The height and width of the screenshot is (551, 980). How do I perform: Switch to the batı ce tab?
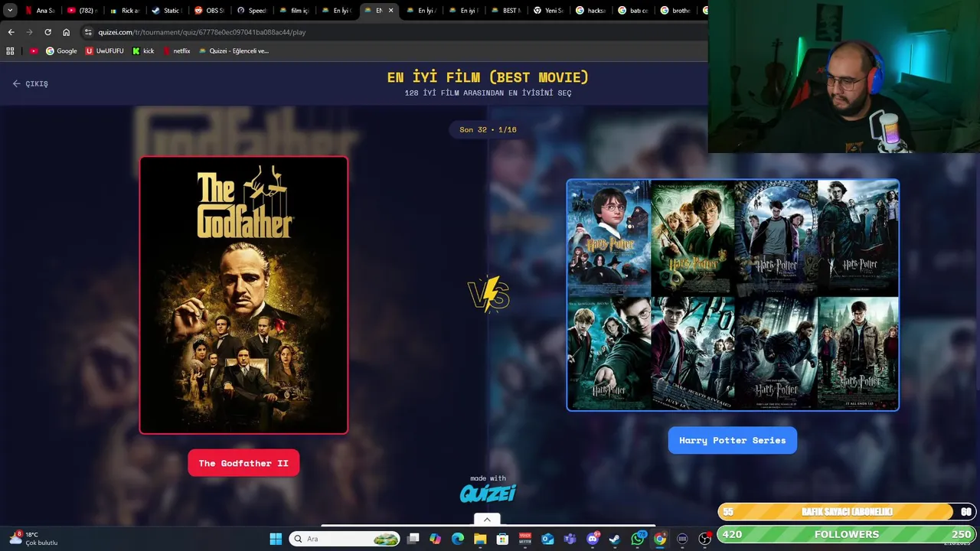coord(632,11)
